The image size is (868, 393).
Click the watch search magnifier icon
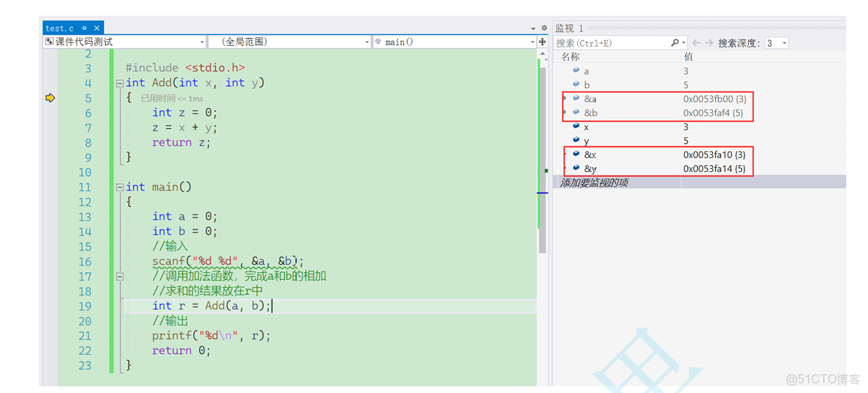pyautogui.click(x=675, y=43)
